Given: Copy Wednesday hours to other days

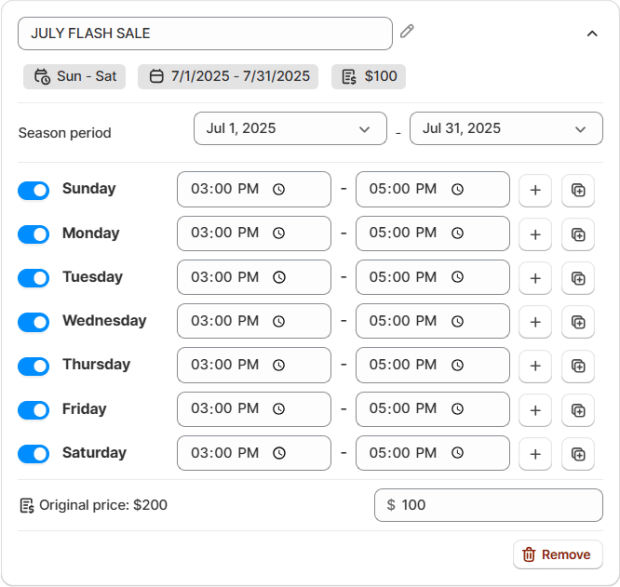Looking at the screenshot, I should click(578, 322).
